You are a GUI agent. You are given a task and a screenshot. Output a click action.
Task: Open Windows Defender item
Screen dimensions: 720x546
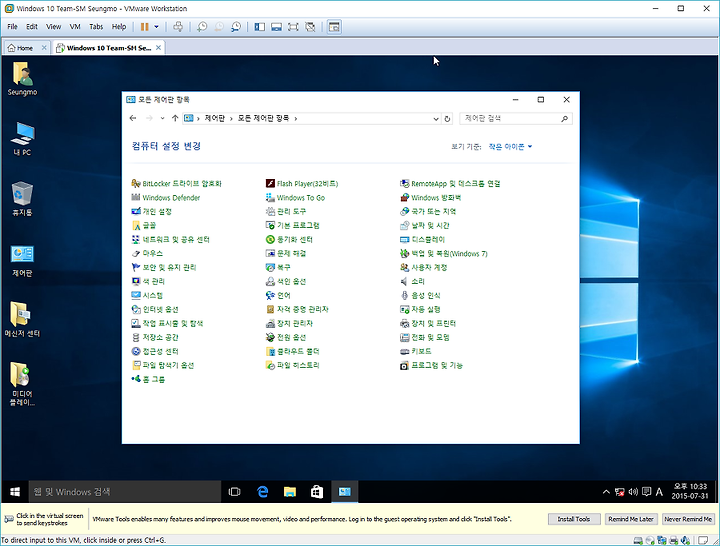click(166, 197)
